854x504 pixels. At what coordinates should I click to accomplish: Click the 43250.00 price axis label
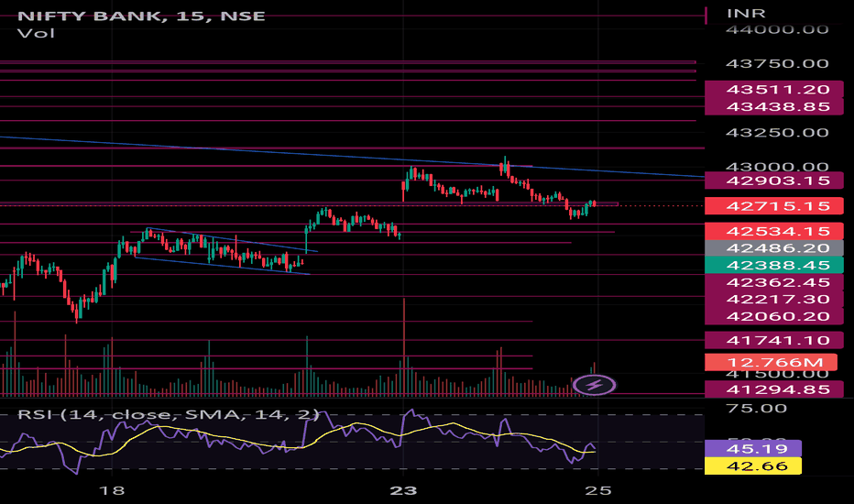777,132
